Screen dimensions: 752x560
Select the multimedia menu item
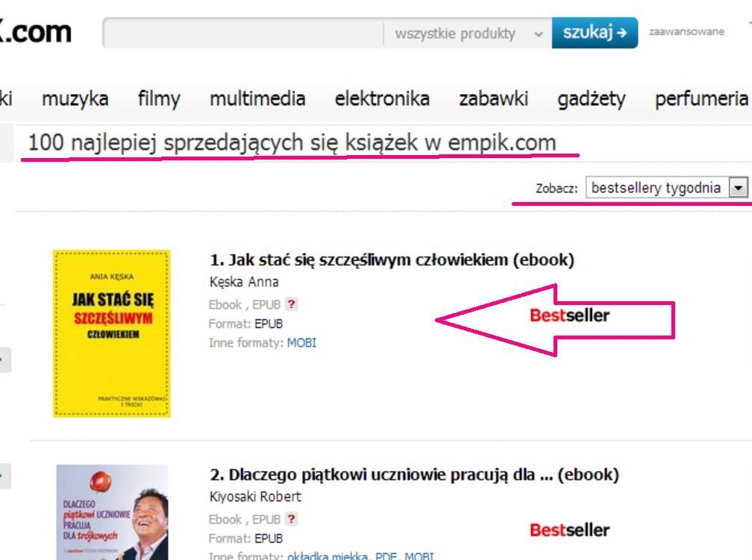[257, 98]
